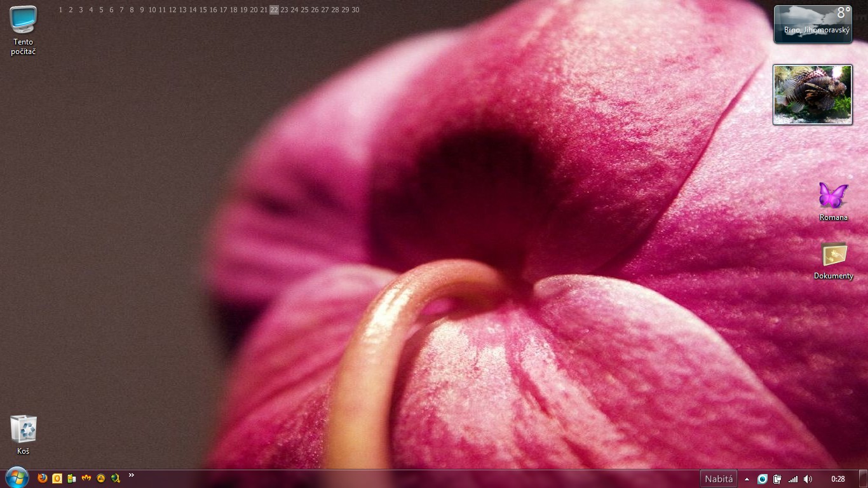Click day 12 in the calendar strip
868x488 pixels.
coord(172,10)
